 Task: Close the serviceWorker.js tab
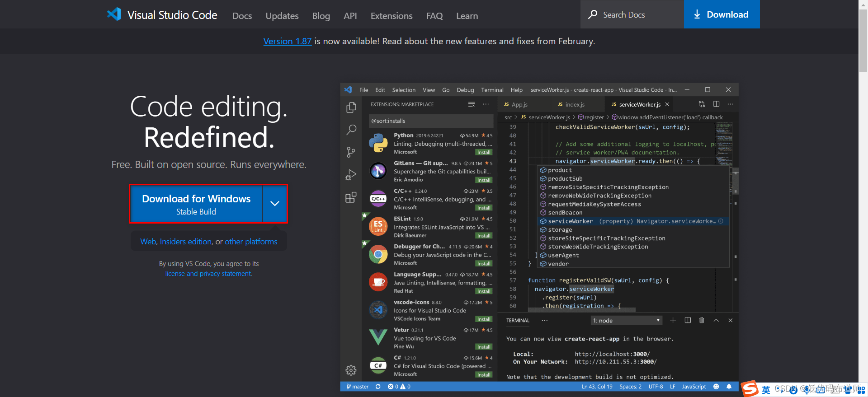(x=667, y=104)
